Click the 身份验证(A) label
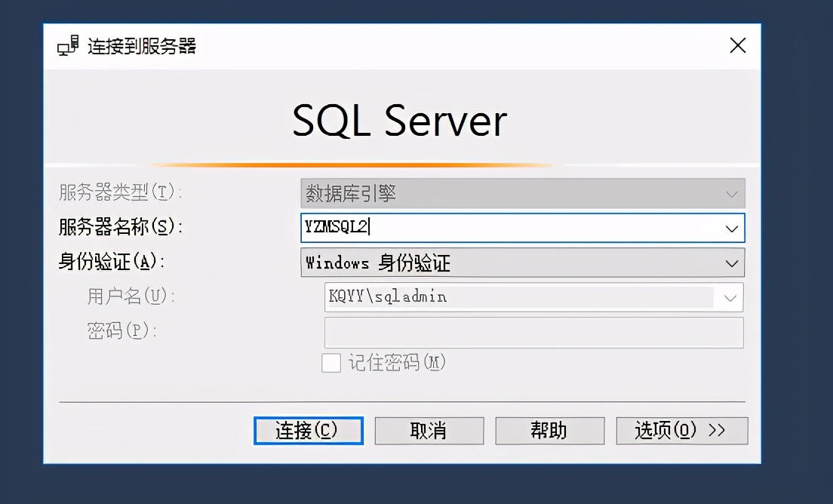This screenshot has width=833, height=504. point(112,262)
